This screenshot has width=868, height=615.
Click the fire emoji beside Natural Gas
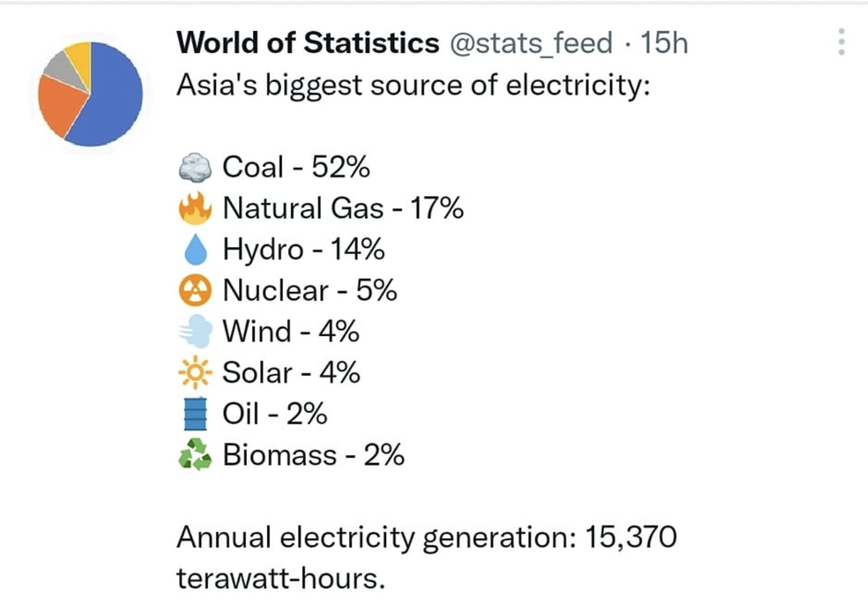tap(195, 208)
